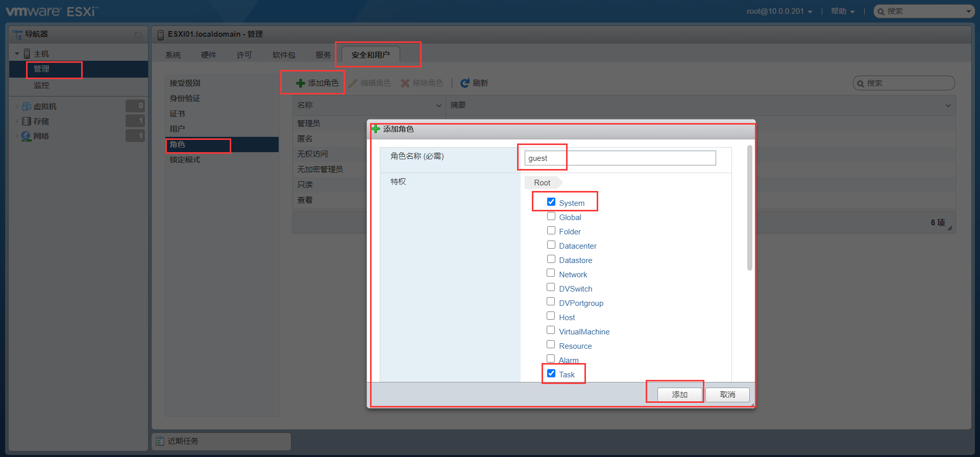Select the Roles section
This screenshot has height=457, width=980.
click(x=222, y=145)
